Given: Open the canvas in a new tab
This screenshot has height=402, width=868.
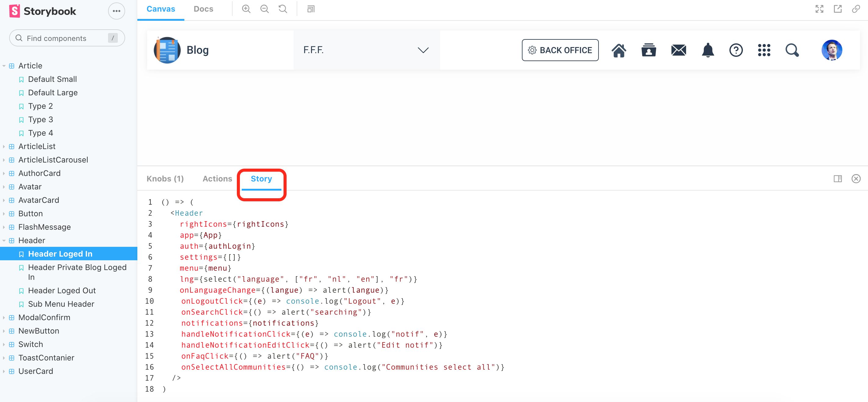Looking at the screenshot, I should point(838,9).
